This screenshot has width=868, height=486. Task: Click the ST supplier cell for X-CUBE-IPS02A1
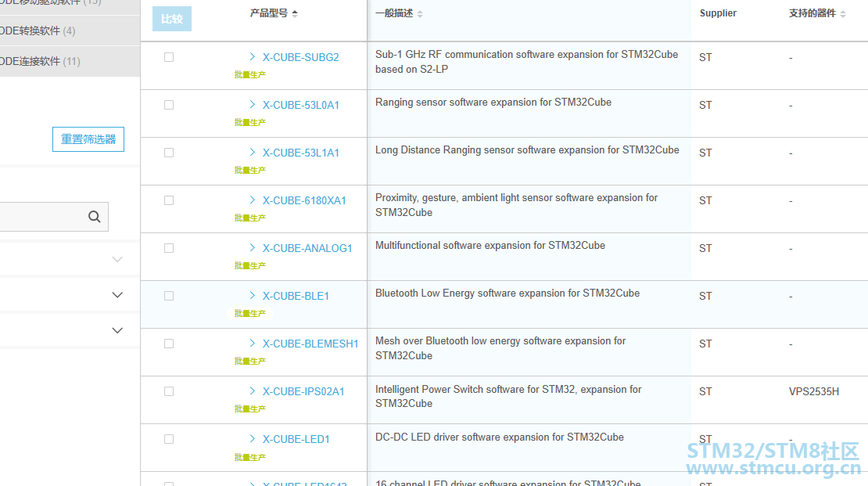coord(705,391)
